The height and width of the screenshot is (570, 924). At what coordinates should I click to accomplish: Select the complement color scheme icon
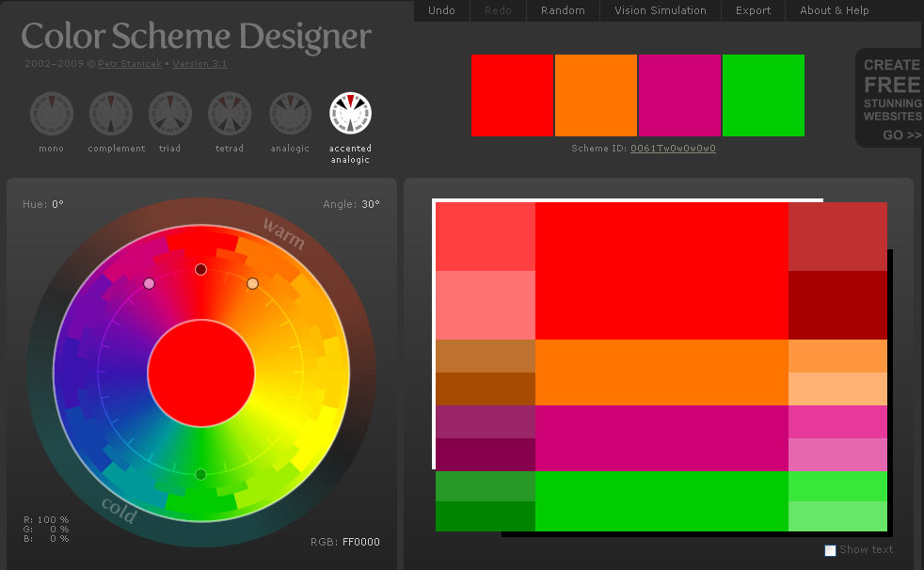pyautogui.click(x=110, y=112)
